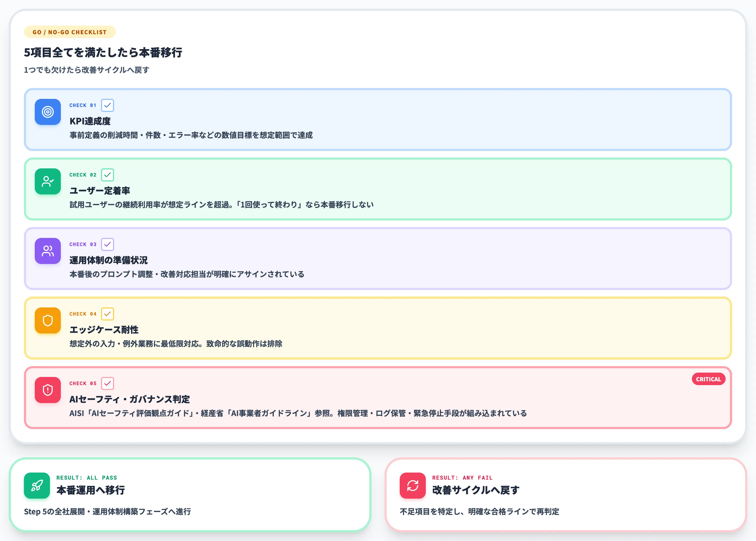756x541 pixels.
Task: Click the description 本番後のプロンプト調整・改善対応担当
Action: pos(187,274)
